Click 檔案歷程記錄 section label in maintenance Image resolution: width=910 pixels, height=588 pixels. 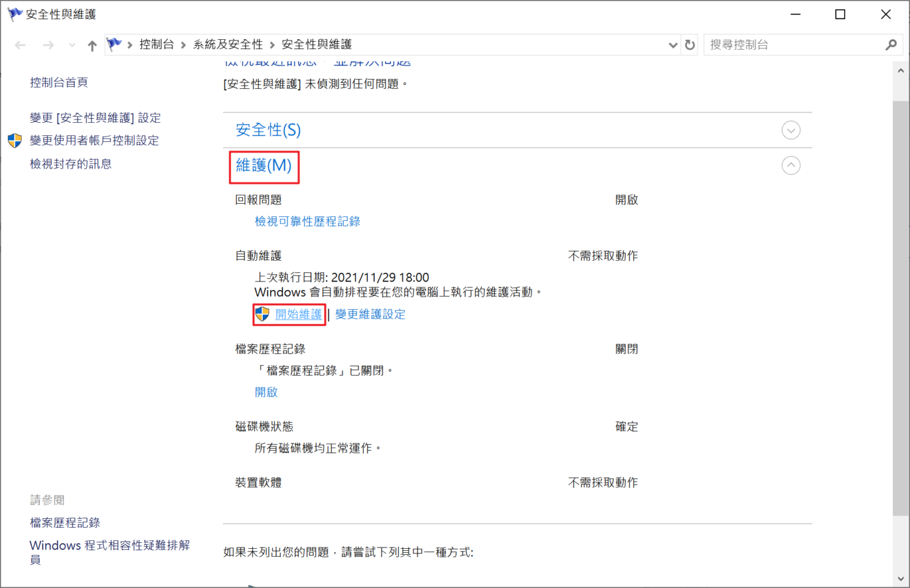(x=270, y=349)
